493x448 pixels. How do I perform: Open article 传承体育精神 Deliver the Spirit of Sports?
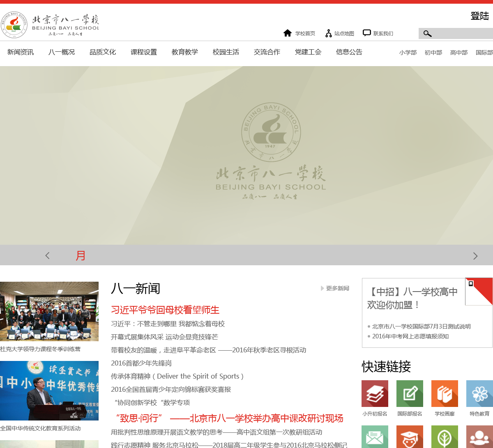pos(177,377)
